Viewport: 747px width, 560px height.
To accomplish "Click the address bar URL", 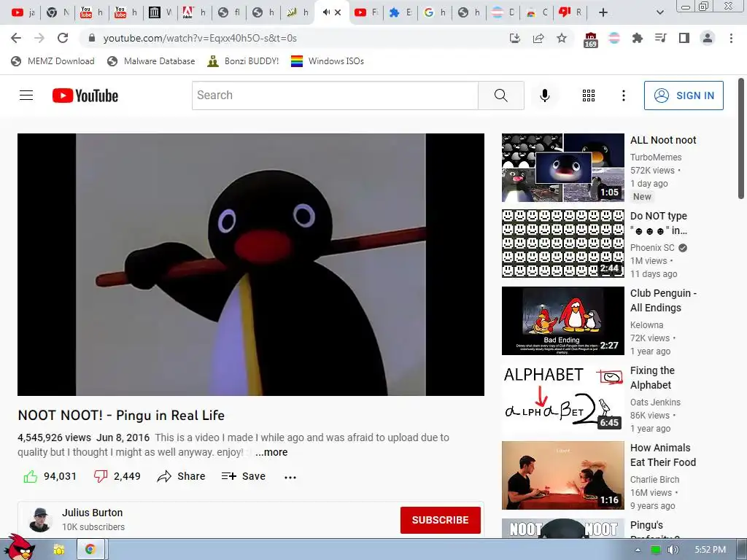I will coord(200,38).
